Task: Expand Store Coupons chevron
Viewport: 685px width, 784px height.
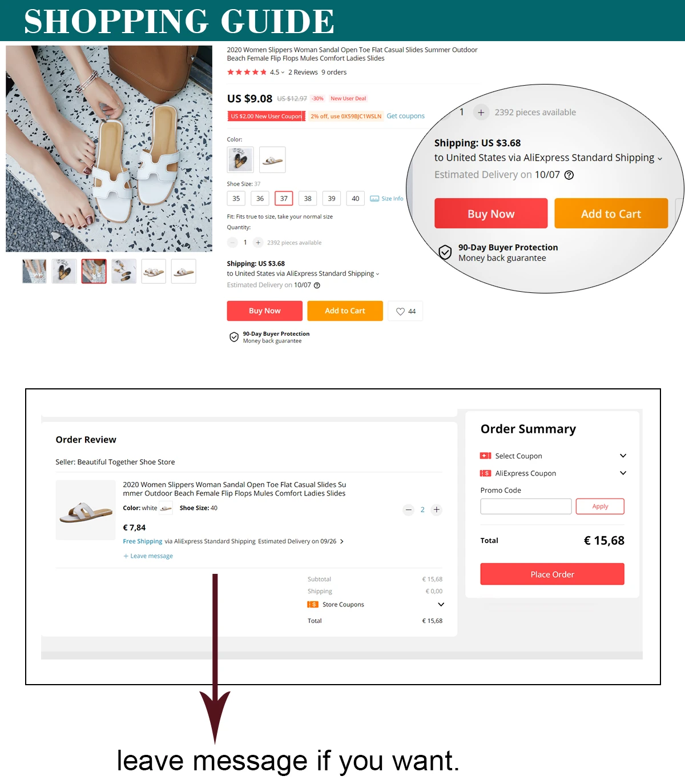Action: pos(441,604)
